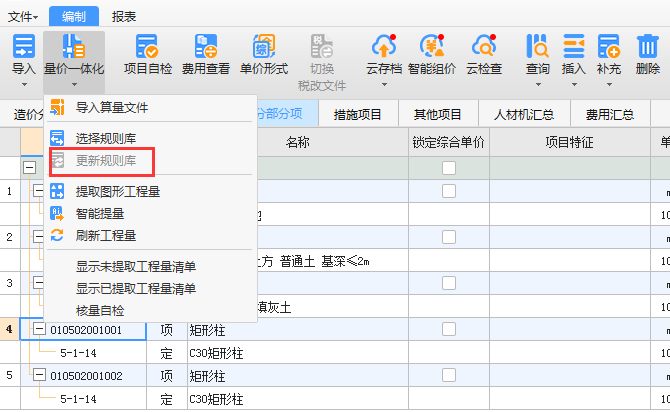Select the C30矩形柱 cell under row 4

pos(217,352)
